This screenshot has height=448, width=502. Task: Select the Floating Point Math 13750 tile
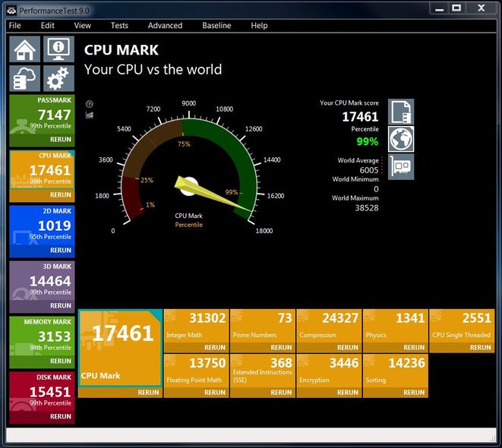(196, 371)
